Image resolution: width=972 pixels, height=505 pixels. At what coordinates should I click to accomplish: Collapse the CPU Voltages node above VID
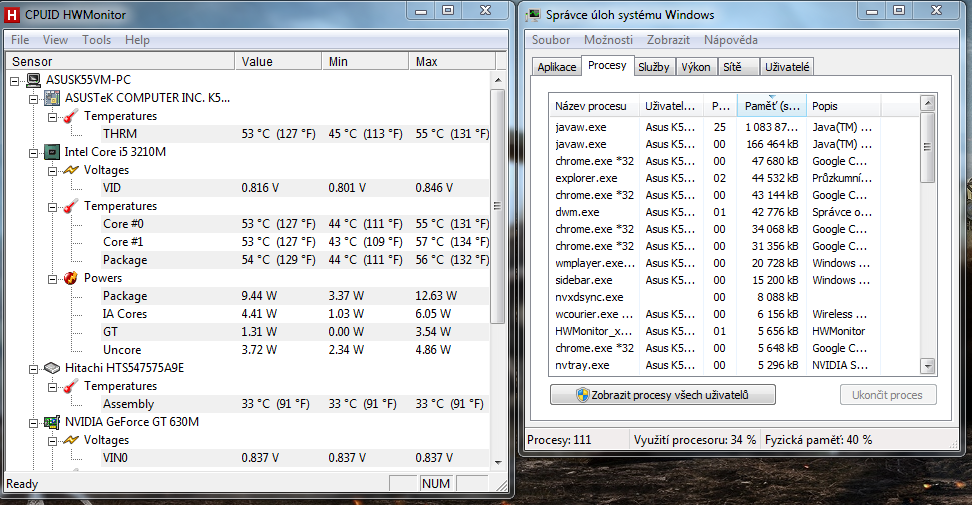pyautogui.click(x=53, y=170)
